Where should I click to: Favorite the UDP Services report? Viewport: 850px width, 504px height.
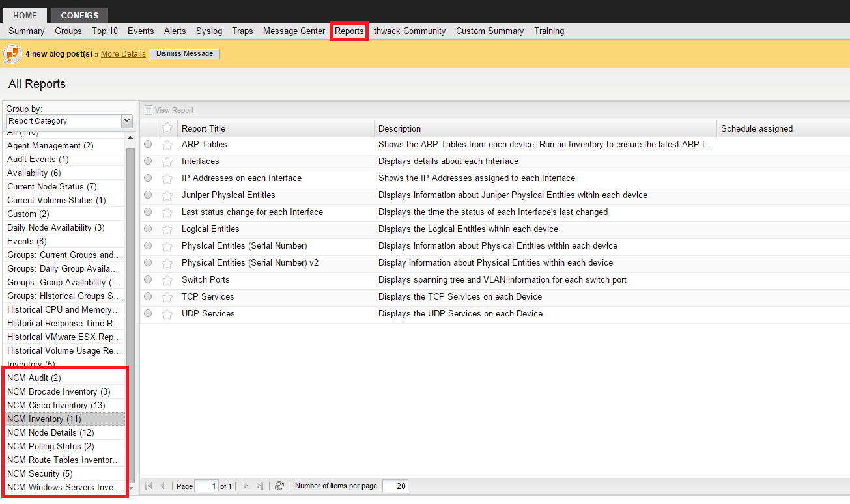[x=167, y=314]
